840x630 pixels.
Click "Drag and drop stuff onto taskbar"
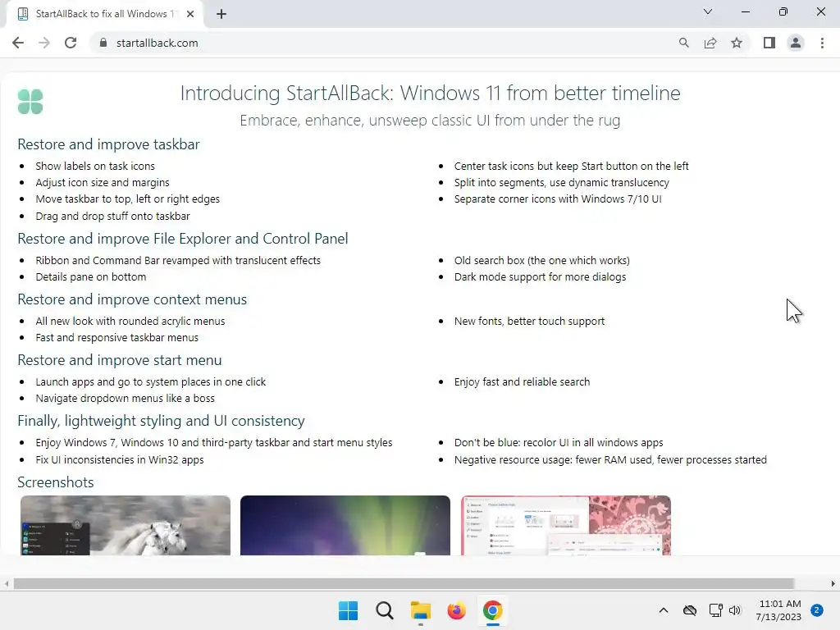[112, 216]
